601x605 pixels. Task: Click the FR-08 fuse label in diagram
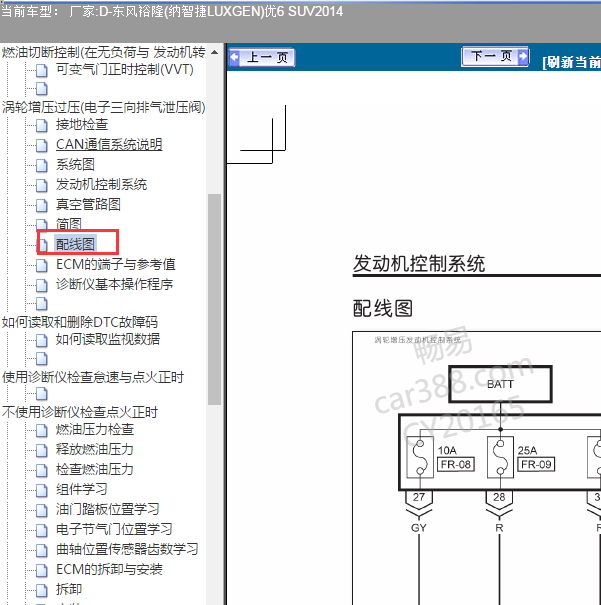click(455, 464)
